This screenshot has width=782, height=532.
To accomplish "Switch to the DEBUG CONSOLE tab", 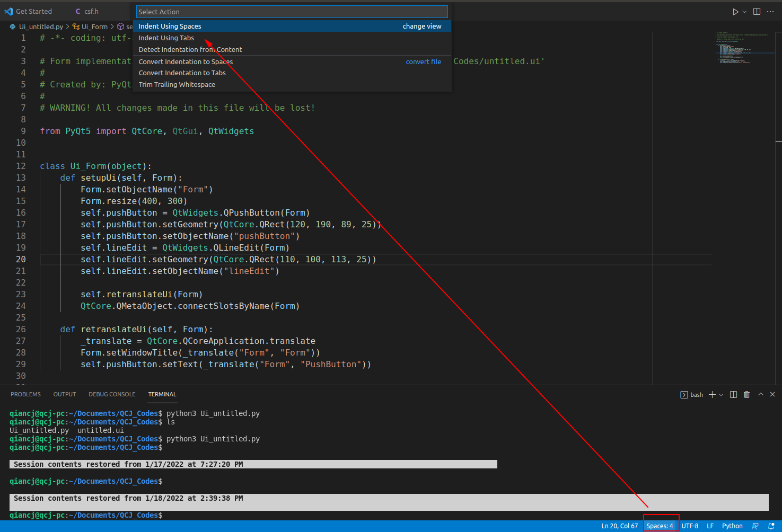I will pos(112,394).
